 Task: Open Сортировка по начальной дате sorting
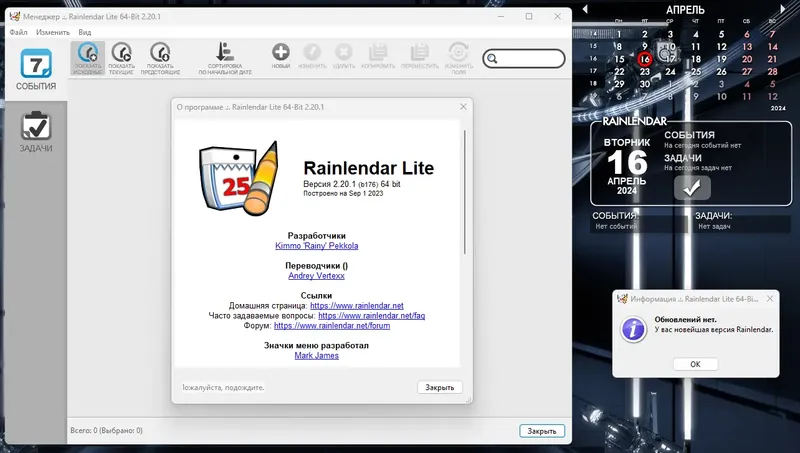(225, 58)
